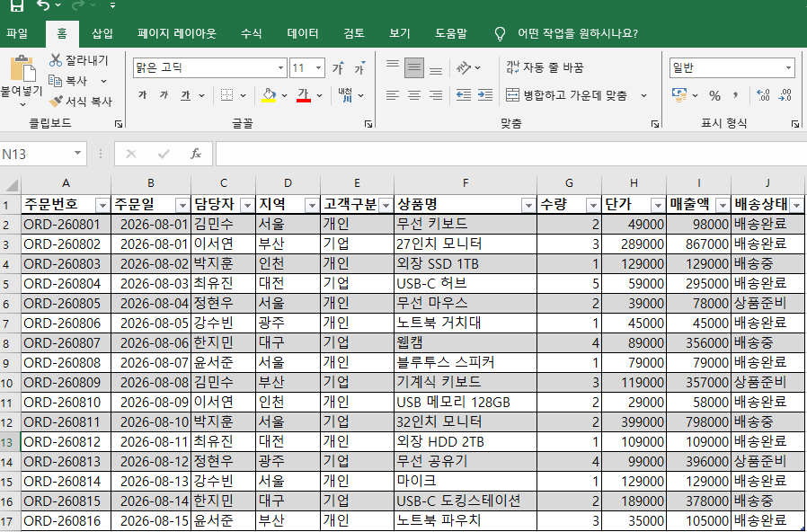Click the accounting number format icon
The width and height of the screenshot is (807, 532).
click(680, 94)
